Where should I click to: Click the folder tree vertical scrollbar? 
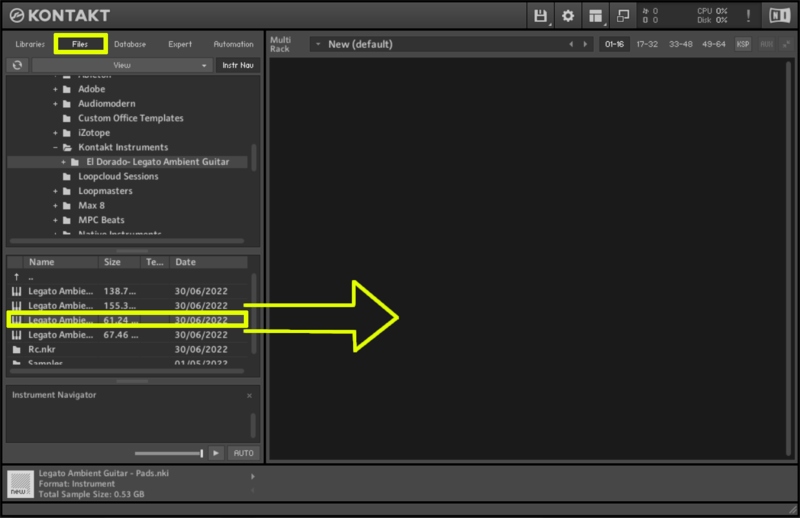pyautogui.click(x=254, y=157)
